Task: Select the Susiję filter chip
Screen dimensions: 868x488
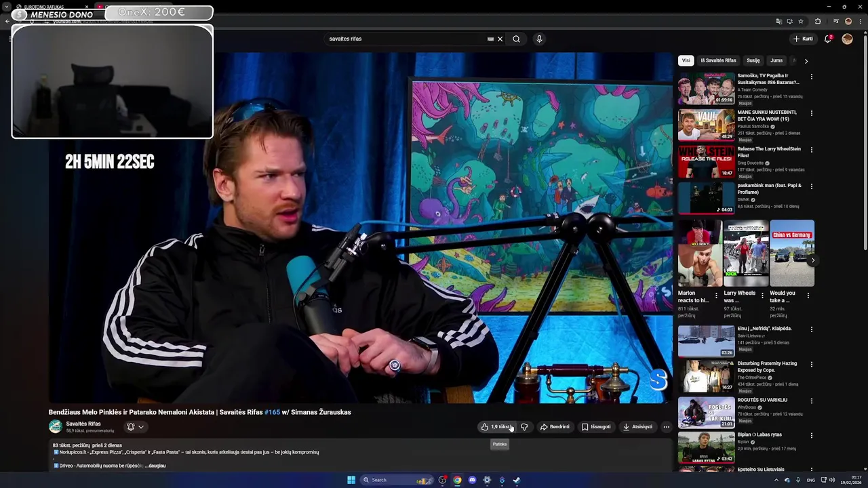Action: [753, 60]
